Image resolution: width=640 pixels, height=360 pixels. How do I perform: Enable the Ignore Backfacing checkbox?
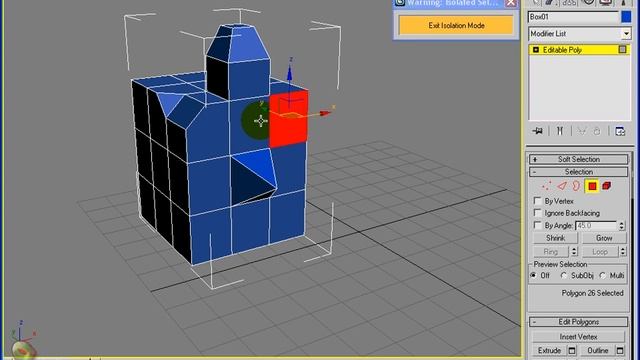[538, 213]
